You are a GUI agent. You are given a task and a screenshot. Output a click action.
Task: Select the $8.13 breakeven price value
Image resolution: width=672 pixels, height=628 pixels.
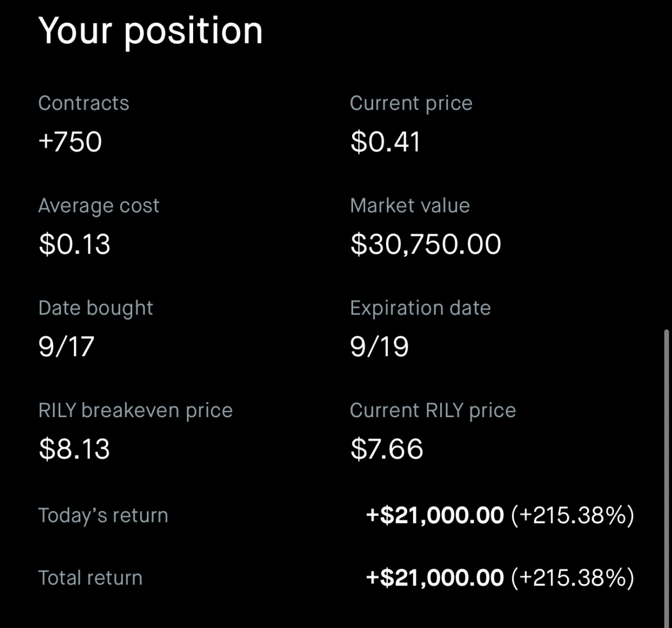coord(74,449)
